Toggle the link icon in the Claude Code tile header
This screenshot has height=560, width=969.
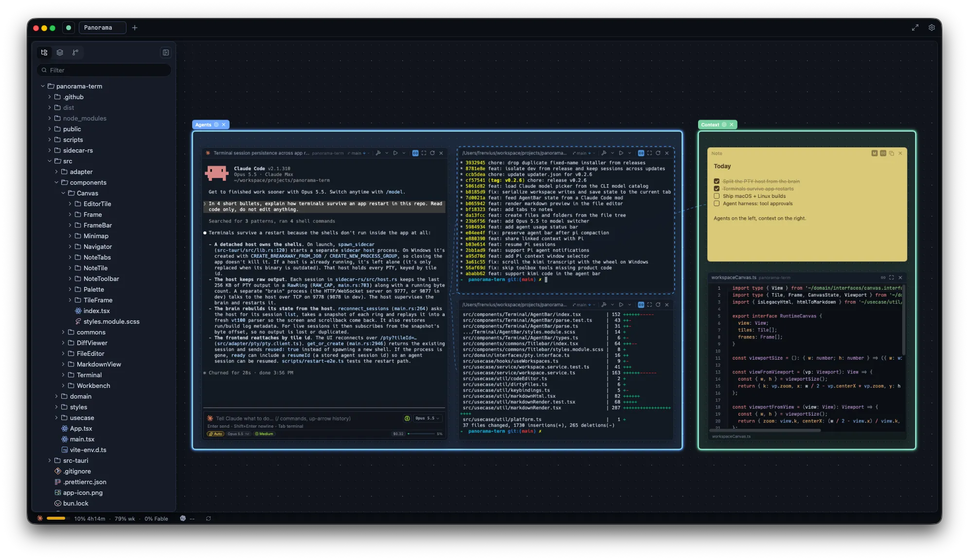click(415, 153)
